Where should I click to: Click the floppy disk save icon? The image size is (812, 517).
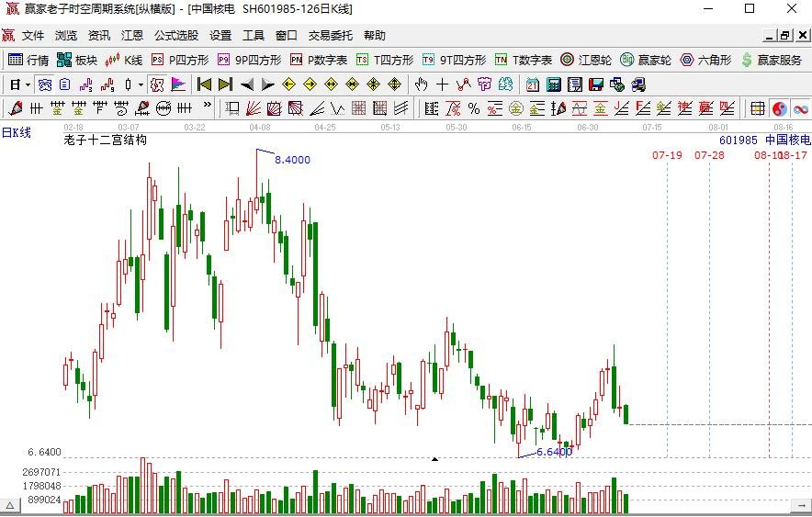click(596, 84)
